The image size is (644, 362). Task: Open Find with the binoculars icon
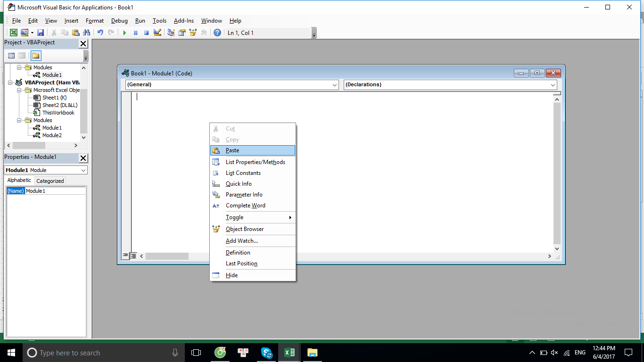pyautogui.click(x=86, y=33)
